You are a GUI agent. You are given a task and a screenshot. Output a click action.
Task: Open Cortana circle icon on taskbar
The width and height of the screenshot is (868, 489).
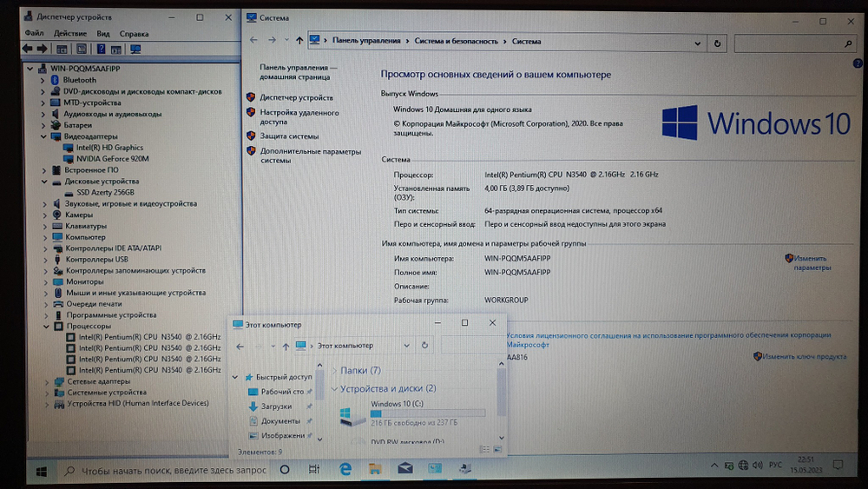[285, 470]
